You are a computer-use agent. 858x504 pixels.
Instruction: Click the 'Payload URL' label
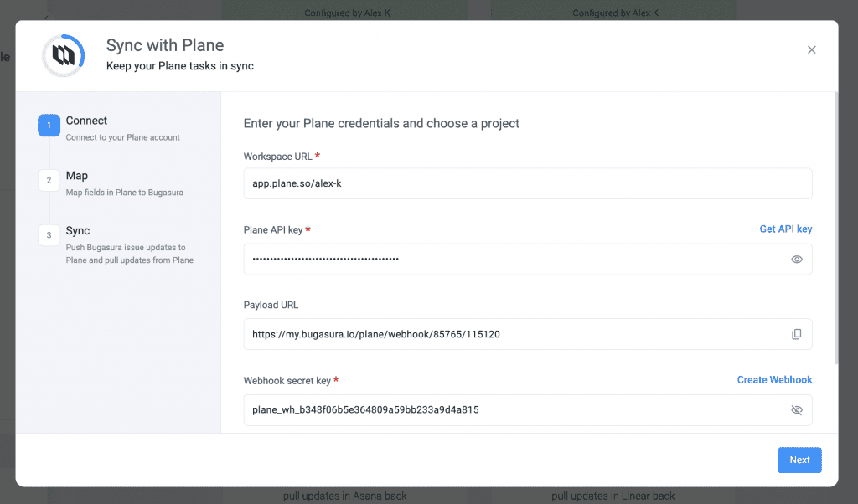(x=271, y=305)
